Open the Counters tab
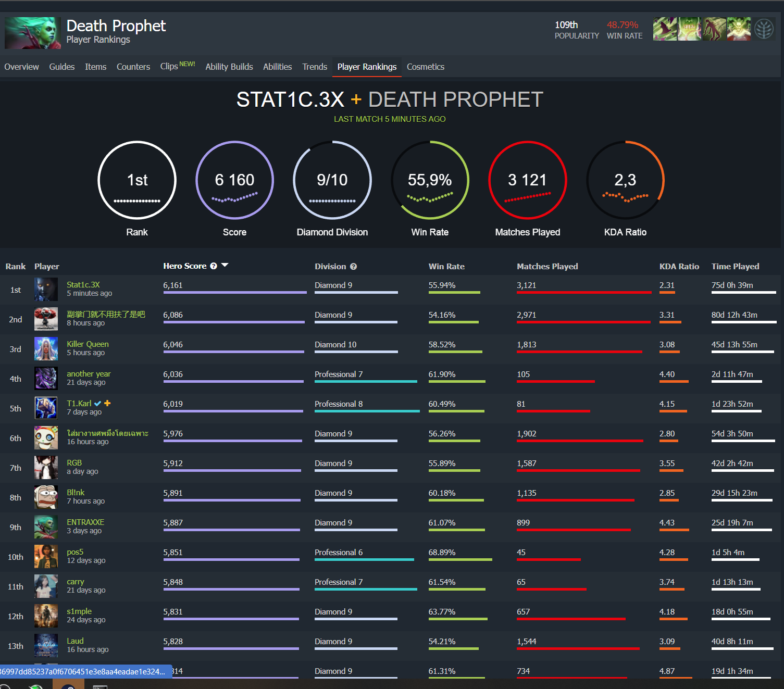The image size is (784, 689). (133, 67)
